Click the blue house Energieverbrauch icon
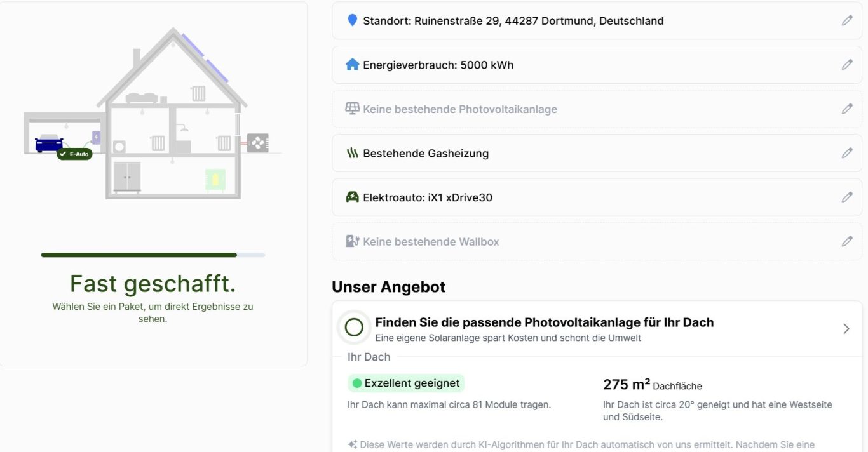The image size is (868, 452). pos(352,65)
